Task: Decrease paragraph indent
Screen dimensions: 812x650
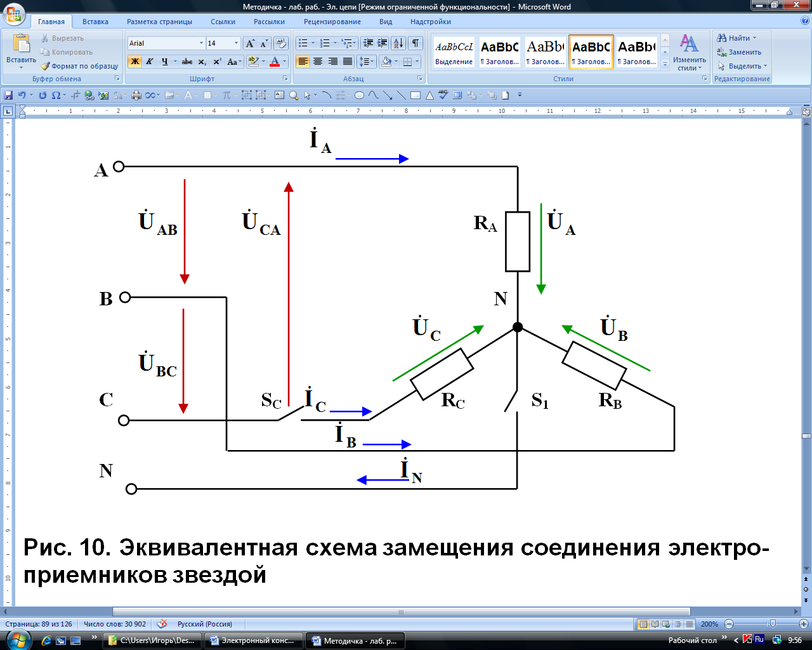Action: 368,43
